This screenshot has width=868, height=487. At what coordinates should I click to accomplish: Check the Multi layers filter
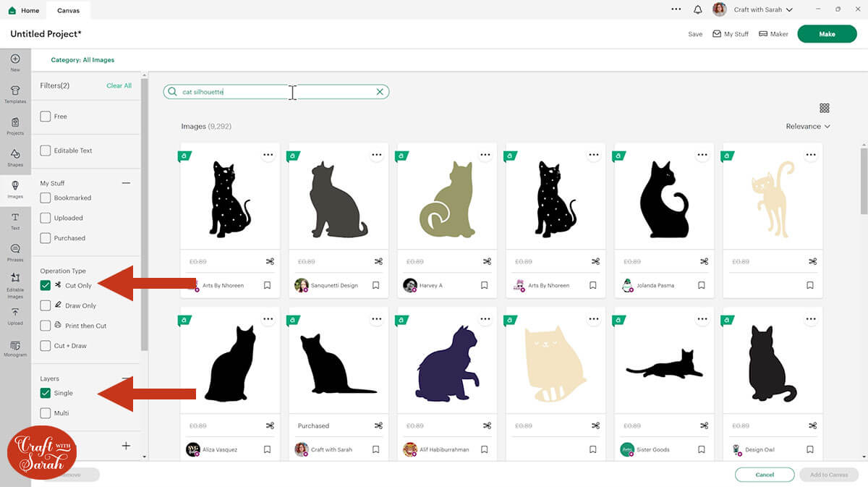coord(46,413)
